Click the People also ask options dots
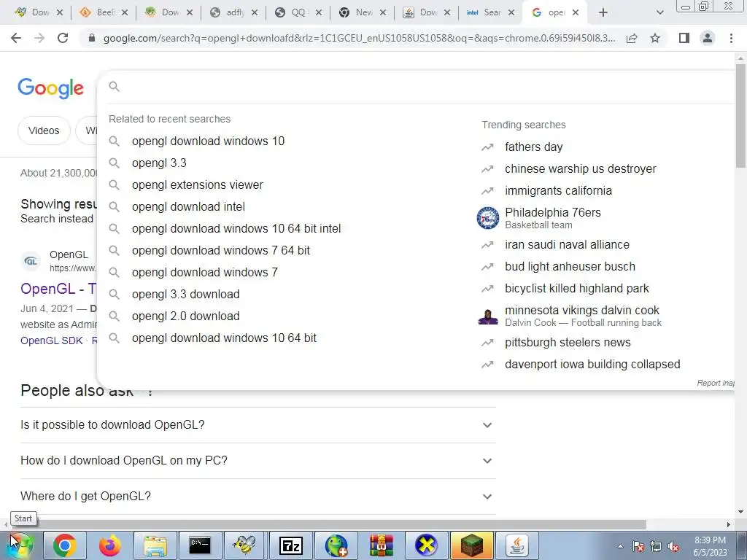 [x=150, y=392]
